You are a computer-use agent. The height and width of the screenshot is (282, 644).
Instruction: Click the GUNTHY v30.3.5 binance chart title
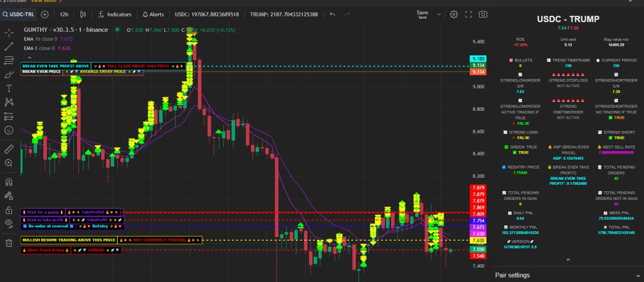pos(66,30)
